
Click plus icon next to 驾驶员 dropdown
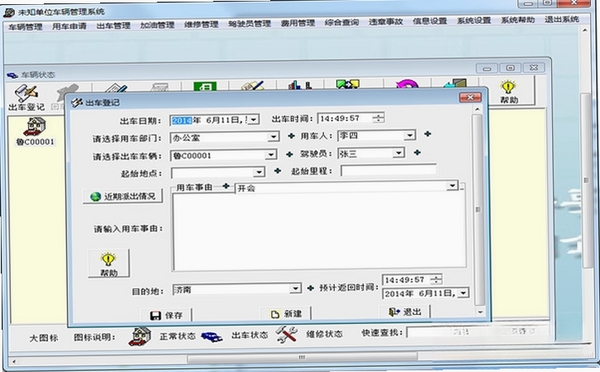point(417,152)
